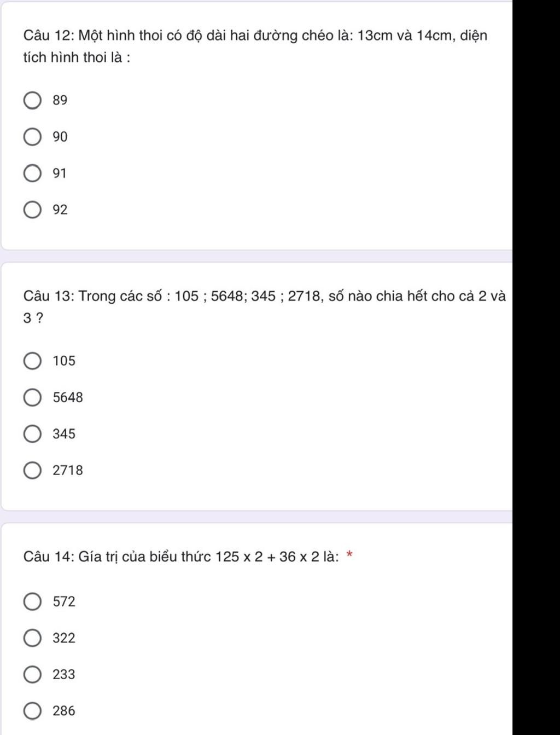The height and width of the screenshot is (735, 560).
Task: Pick the radio circle beside 92
Action: 32,210
